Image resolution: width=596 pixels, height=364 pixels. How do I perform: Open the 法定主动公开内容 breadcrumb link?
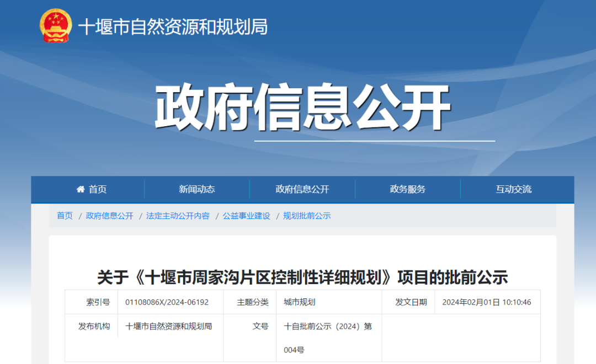[x=178, y=216]
